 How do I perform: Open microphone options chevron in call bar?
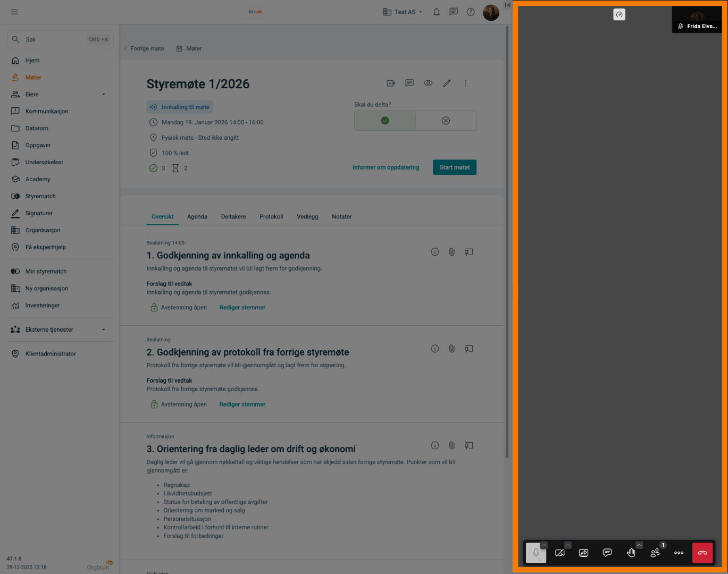point(544,545)
